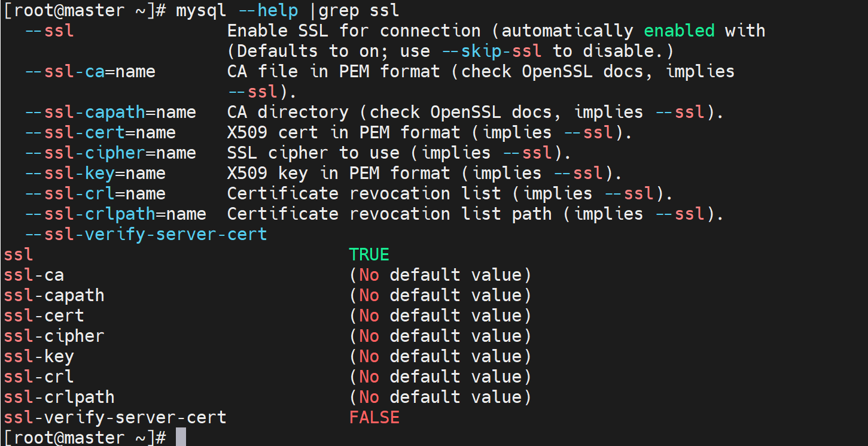Screen dimensions: 868x446
Task: Click the 'ssl-key' variable row name
Action: tap(39, 357)
